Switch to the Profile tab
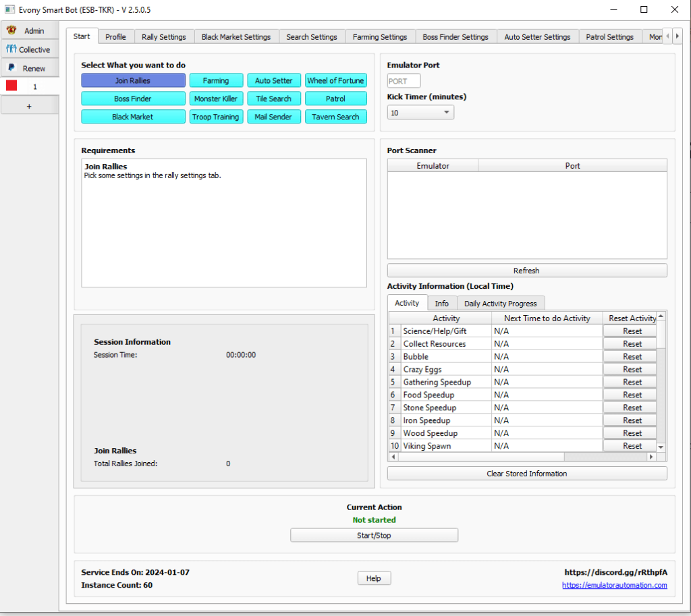Screen dimensions: 691x616 coord(115,37)
